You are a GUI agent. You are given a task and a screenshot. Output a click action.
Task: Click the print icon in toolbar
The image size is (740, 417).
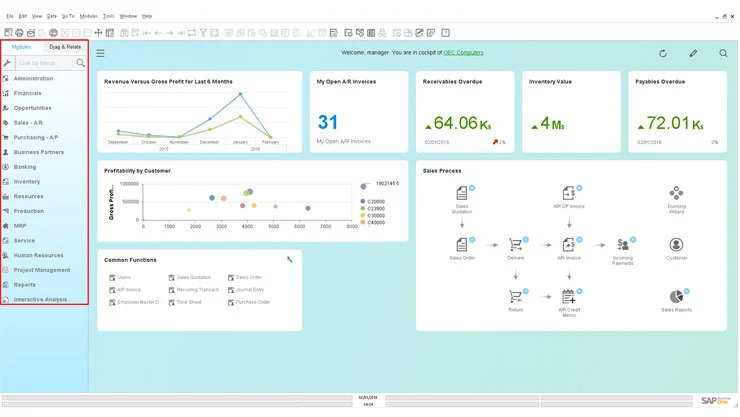click(x=19, y=33)
